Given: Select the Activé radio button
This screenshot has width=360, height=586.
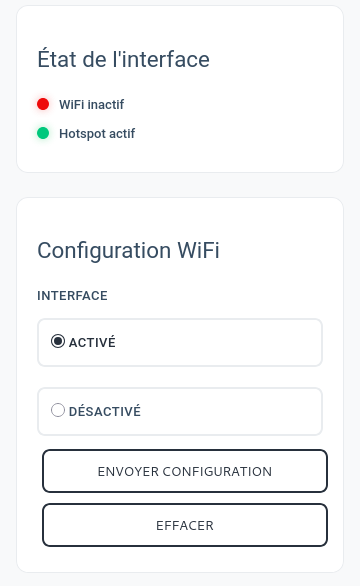Looking at the screenshot, I should (x=58, y=341).
